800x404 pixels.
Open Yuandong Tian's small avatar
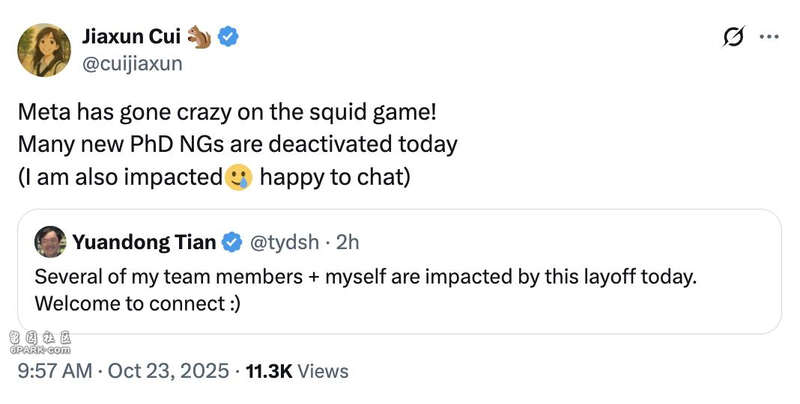(51, 242)
